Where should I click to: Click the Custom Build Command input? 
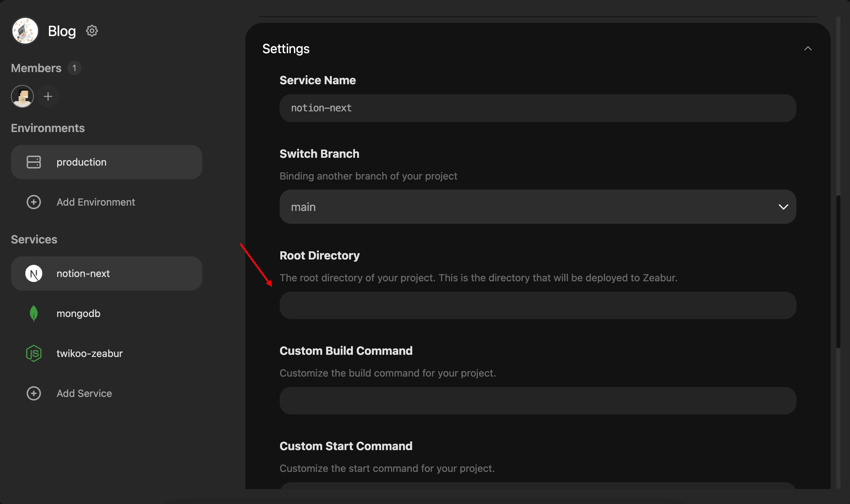(538, 400)
